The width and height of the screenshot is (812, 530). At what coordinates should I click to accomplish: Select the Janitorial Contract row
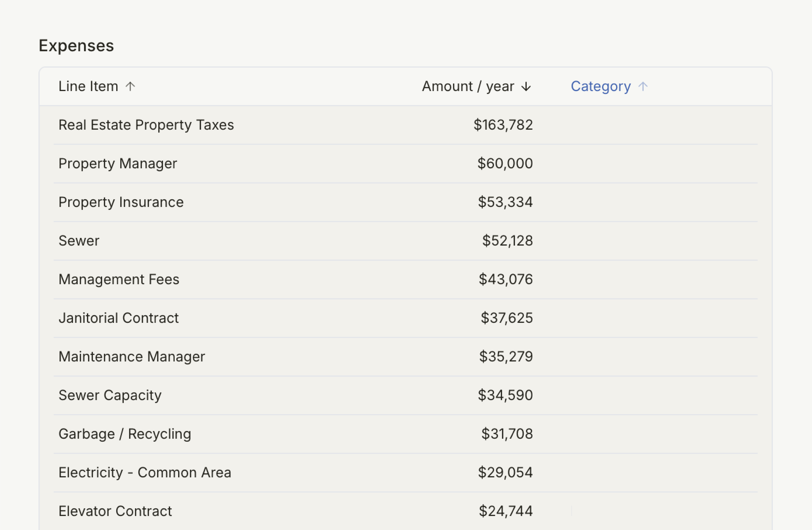point(118,318)
